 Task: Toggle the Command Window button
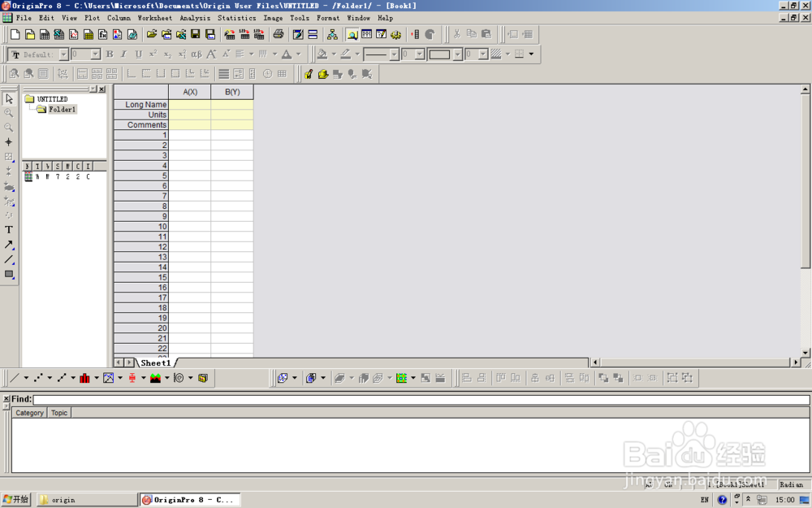tap(381, 35)
